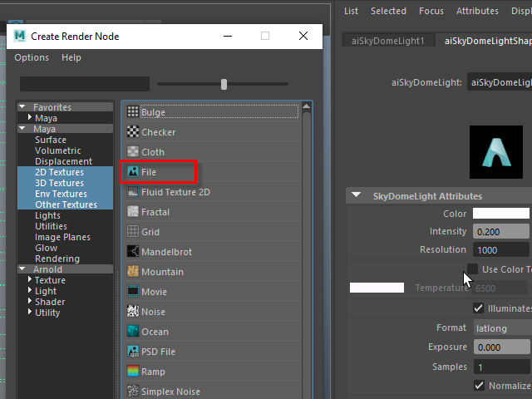This screenshot has width=532, height=399.
Task: Choose the Mandelbrot texture icon
Action: (133, 252)
